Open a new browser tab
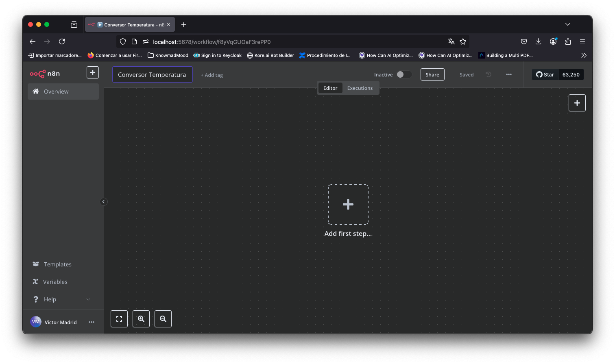This screenshot has width=615, height=364. point(184,24)
